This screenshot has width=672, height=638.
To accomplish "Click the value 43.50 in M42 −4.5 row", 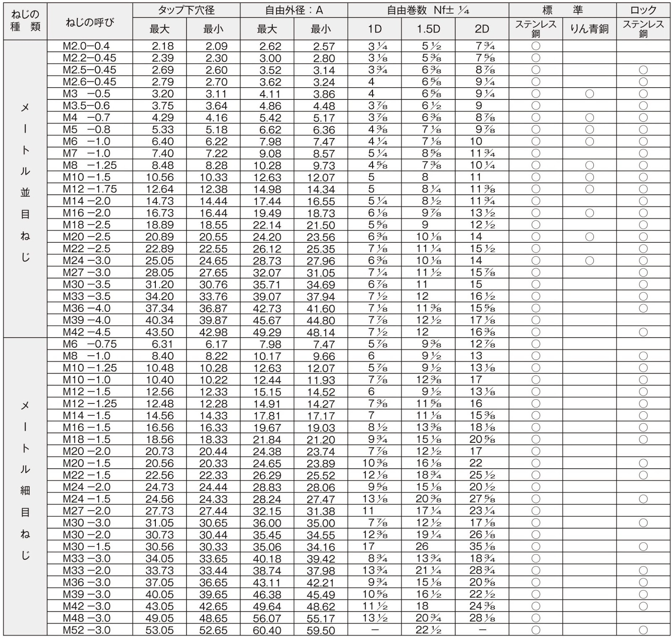I will (159, 332).
